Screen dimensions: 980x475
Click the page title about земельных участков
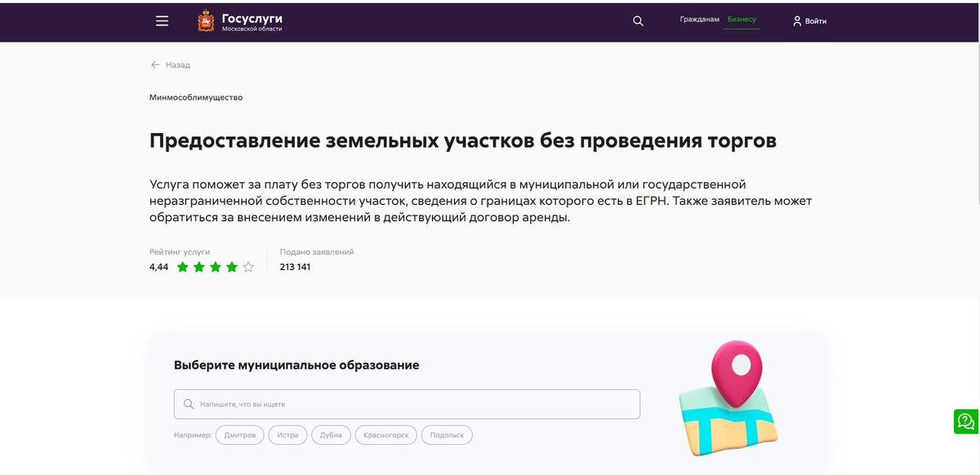(463, 141)
